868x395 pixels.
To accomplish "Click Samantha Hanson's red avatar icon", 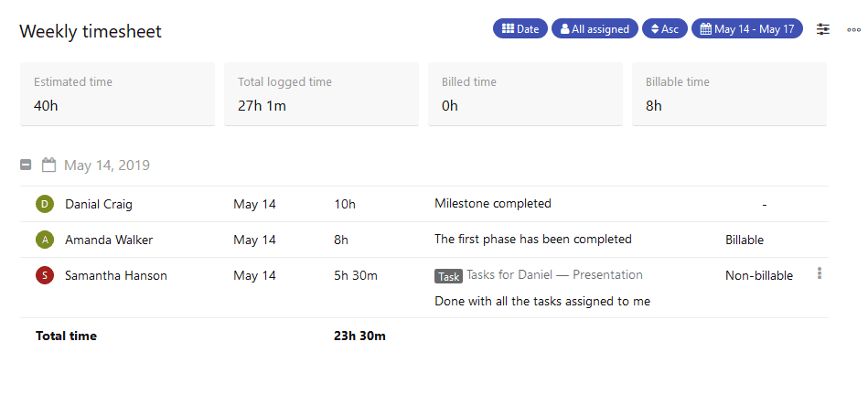I will tap(45, 275).
